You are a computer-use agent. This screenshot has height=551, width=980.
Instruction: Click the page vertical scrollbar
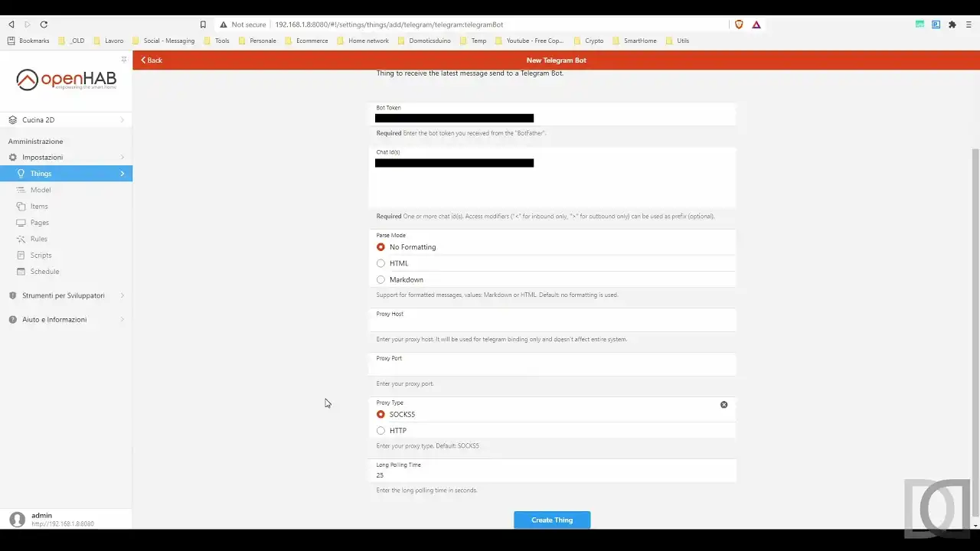[x=975, y=332]
